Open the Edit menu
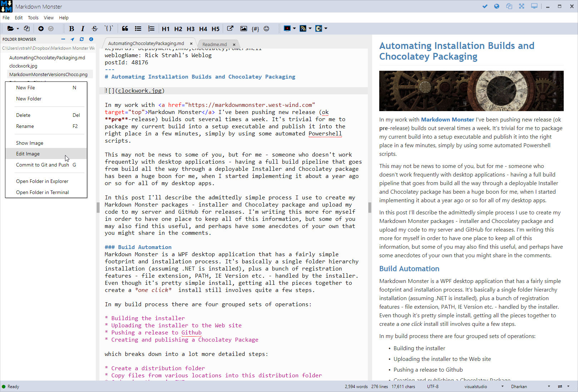 click(19, 18)
